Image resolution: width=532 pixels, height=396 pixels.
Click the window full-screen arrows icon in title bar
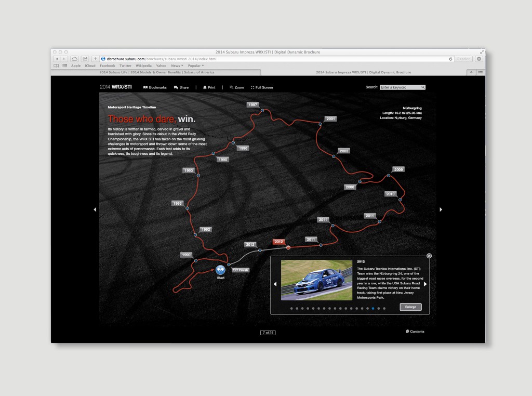click(x=482, y=52)
